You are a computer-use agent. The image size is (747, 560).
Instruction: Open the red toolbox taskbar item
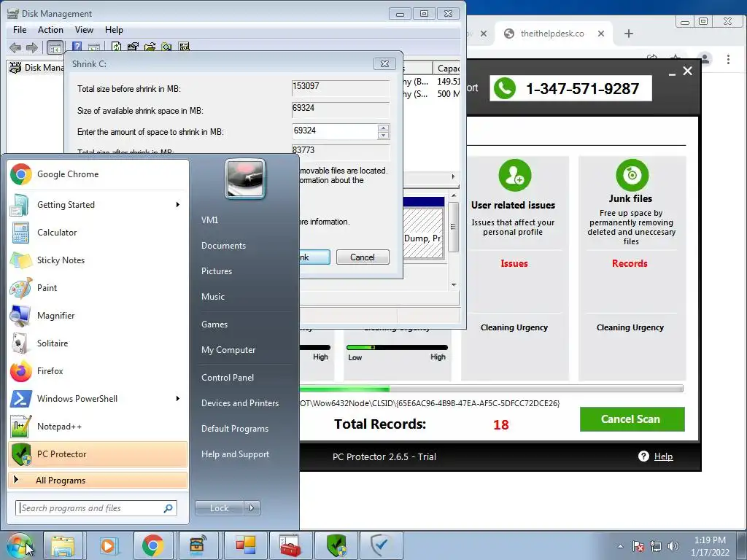pyautogui.click(x=290, y=545)
